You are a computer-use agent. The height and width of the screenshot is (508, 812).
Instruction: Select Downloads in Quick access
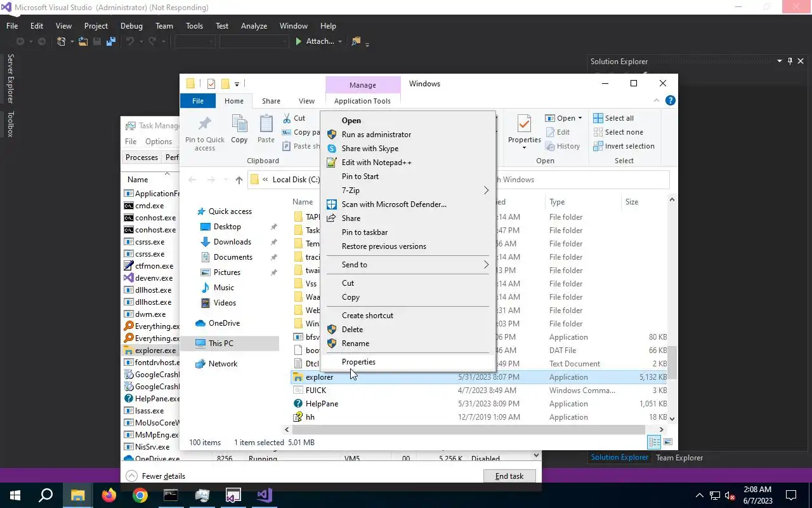[x=232, y=242]
